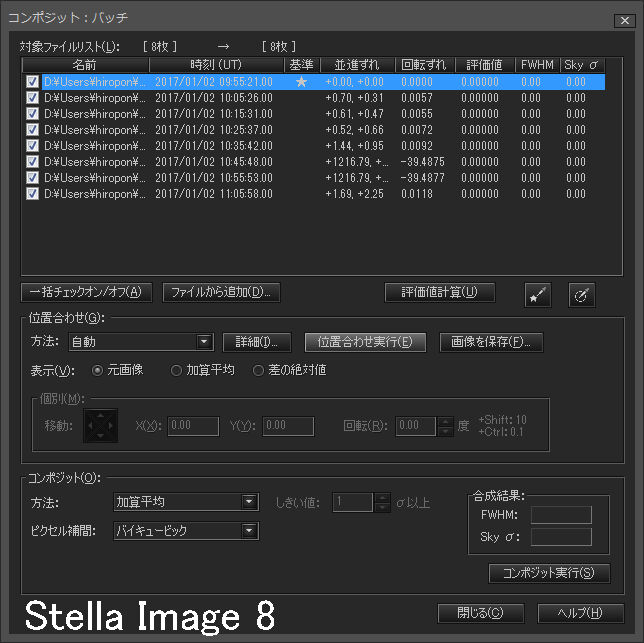Sort list by 名前 column header

[x=85, y=65]
